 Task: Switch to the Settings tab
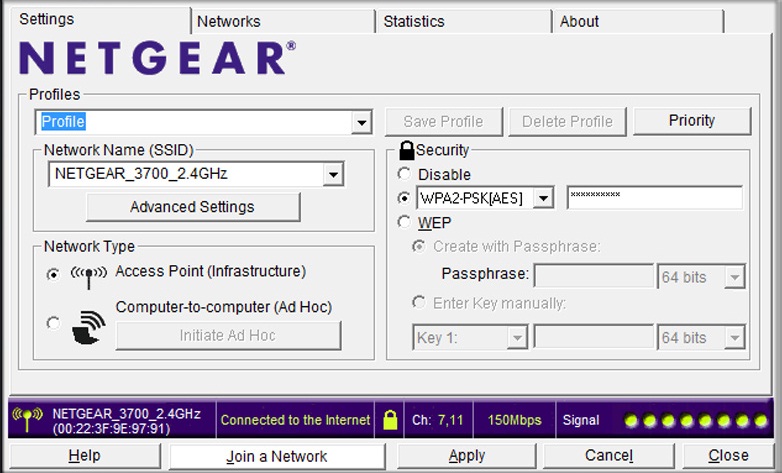[100, 19]
